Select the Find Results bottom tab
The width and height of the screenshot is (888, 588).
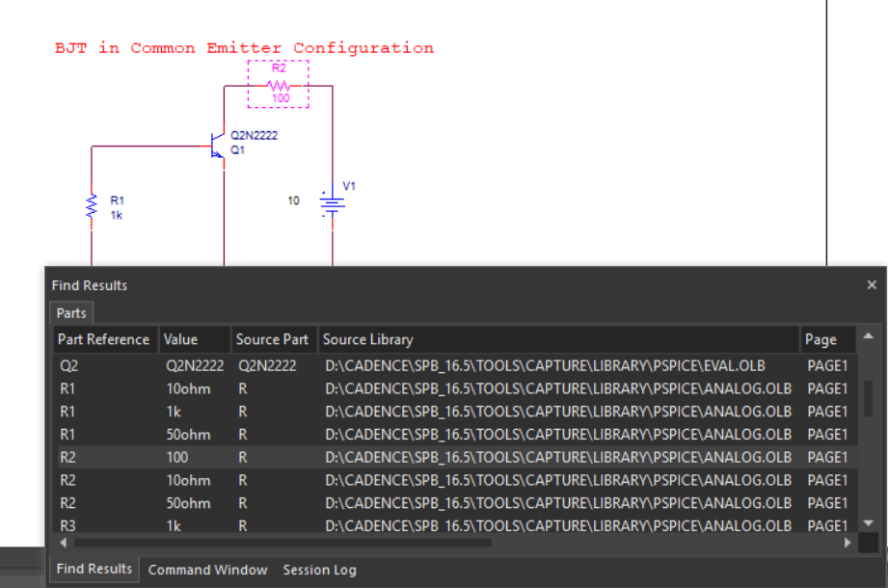[x=94, y=569]
